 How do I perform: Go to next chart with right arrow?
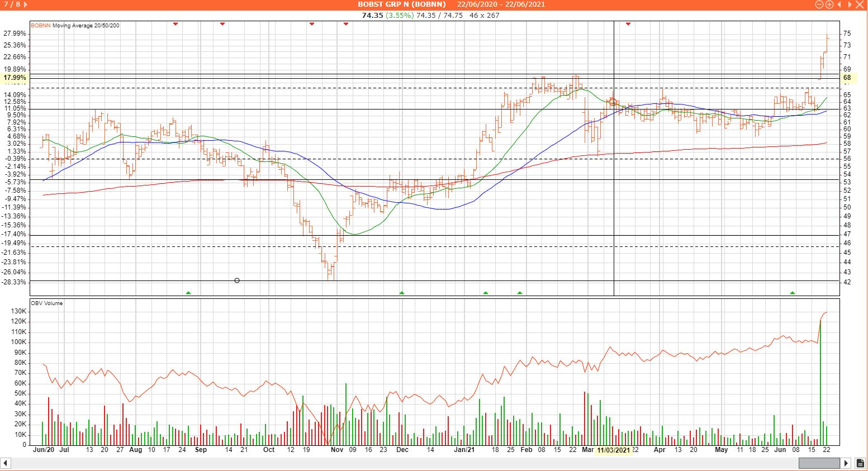tap(849, 4)
